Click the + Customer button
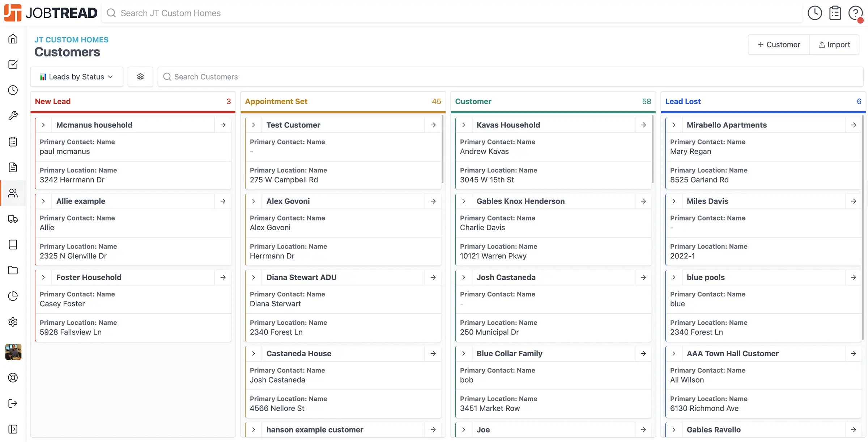 779,45
